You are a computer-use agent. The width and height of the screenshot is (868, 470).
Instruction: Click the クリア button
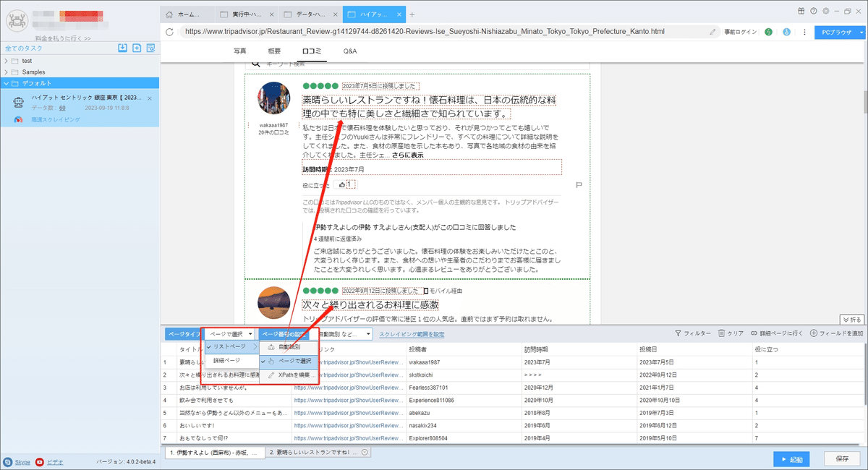pyautogui.click(x=731, y=333)
